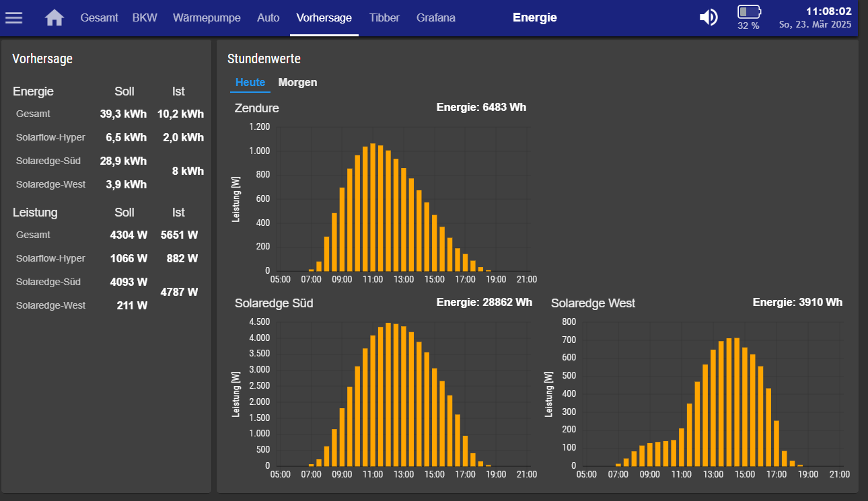868x501 pixels.
Task: Click the Solaredge Süd chart title
Action: tap(274, 303)
